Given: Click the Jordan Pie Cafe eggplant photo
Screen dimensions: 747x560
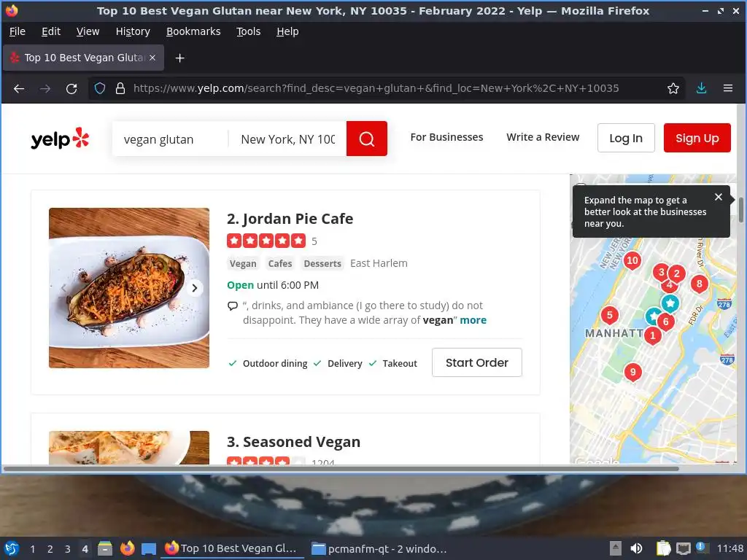Looking at the screenshot, I should (x=129, y=288).
